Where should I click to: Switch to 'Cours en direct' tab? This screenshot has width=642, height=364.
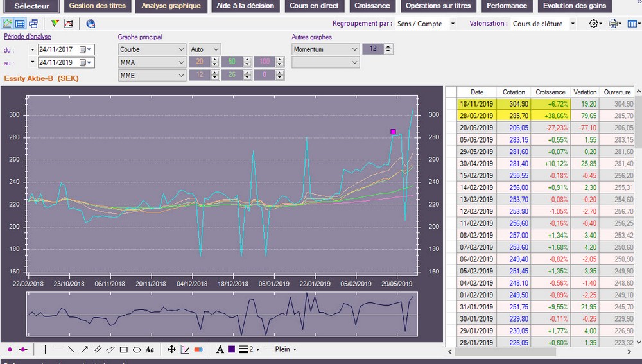coord(315,6)
